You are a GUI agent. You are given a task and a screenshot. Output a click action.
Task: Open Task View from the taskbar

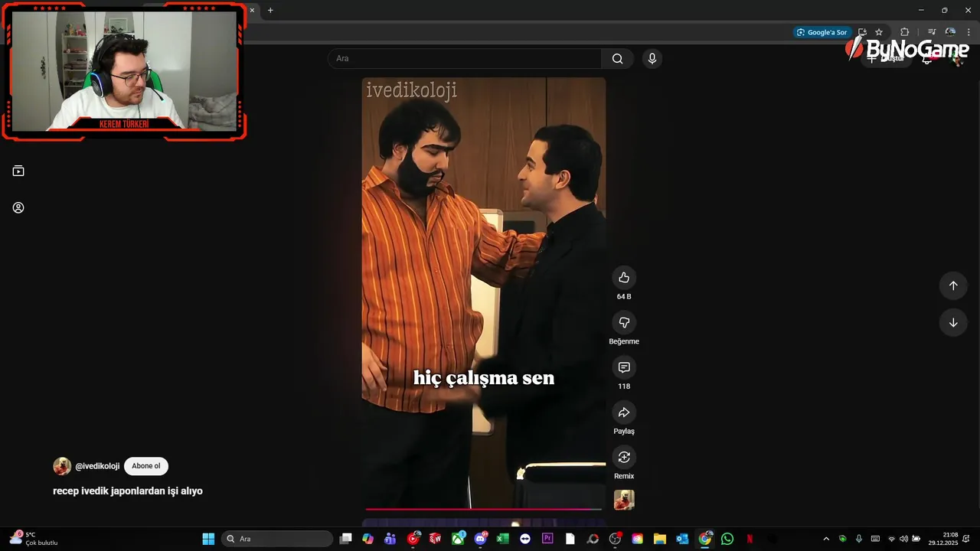pyautogui.click(x=346, y=539)
